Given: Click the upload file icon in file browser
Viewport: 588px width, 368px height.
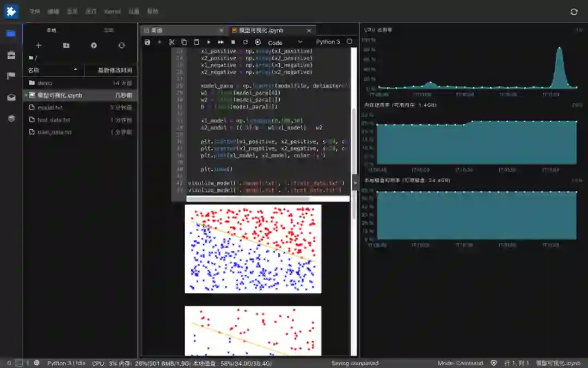Looking at the screenshot, I should 94,45.
